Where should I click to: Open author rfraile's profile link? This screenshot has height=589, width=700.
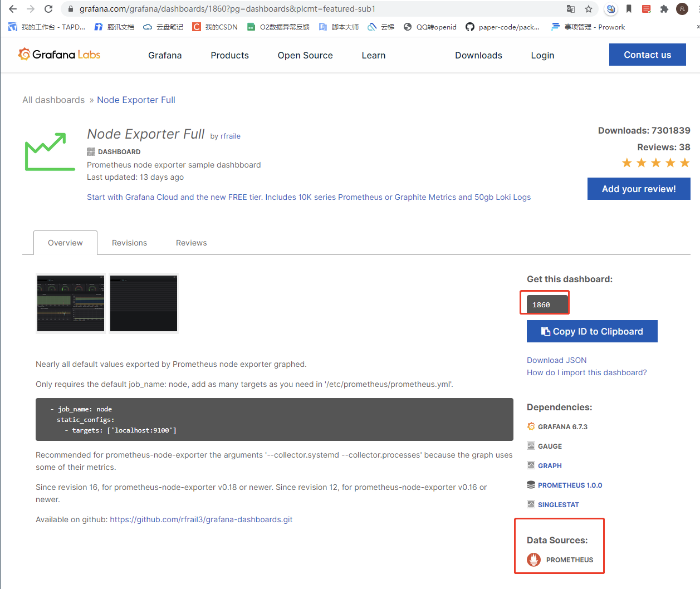[231, 136]
